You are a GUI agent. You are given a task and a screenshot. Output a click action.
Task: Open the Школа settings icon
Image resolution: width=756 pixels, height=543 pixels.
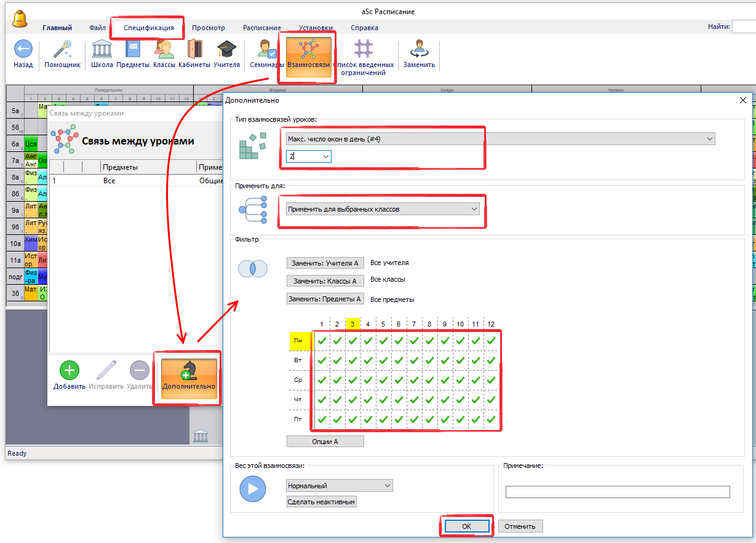[101, 49]
